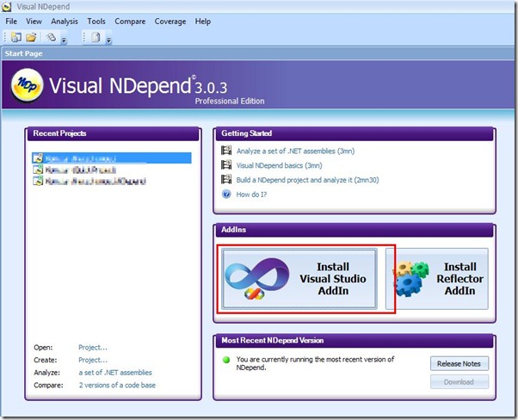The image size is (518, 420).
Task: Click Install Visual Studio AddIn button
Action: pyautogui.click(x=299, y=279)
